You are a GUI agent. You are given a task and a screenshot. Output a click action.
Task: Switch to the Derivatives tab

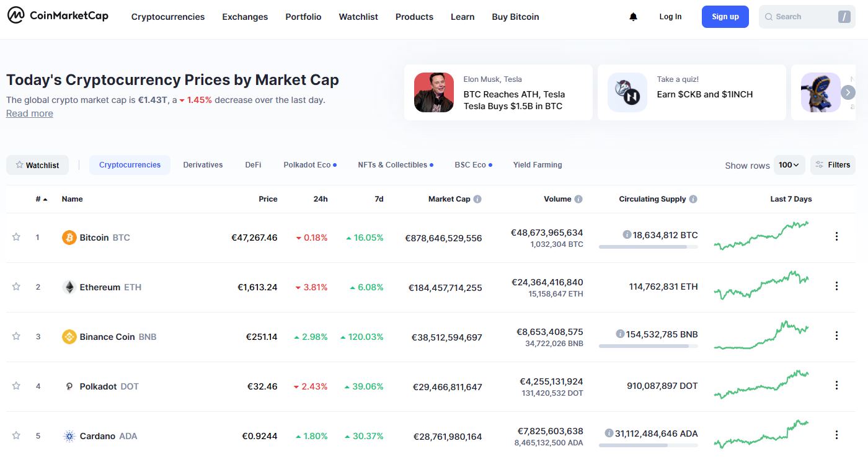click(x=203, y=165)
